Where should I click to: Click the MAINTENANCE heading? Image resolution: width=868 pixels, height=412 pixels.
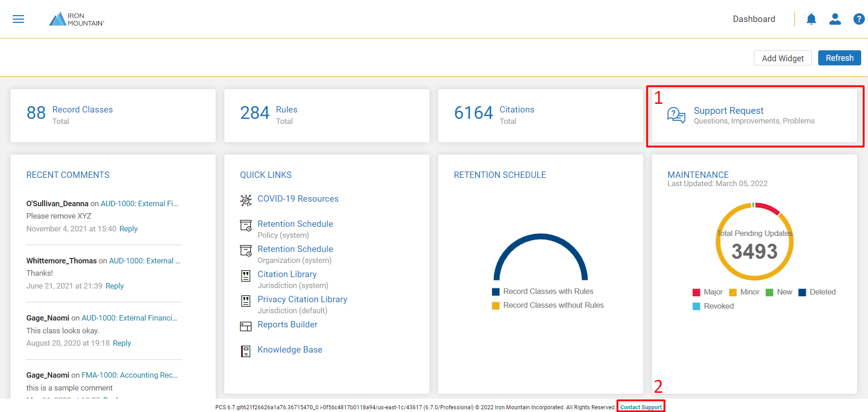(698, 175)
